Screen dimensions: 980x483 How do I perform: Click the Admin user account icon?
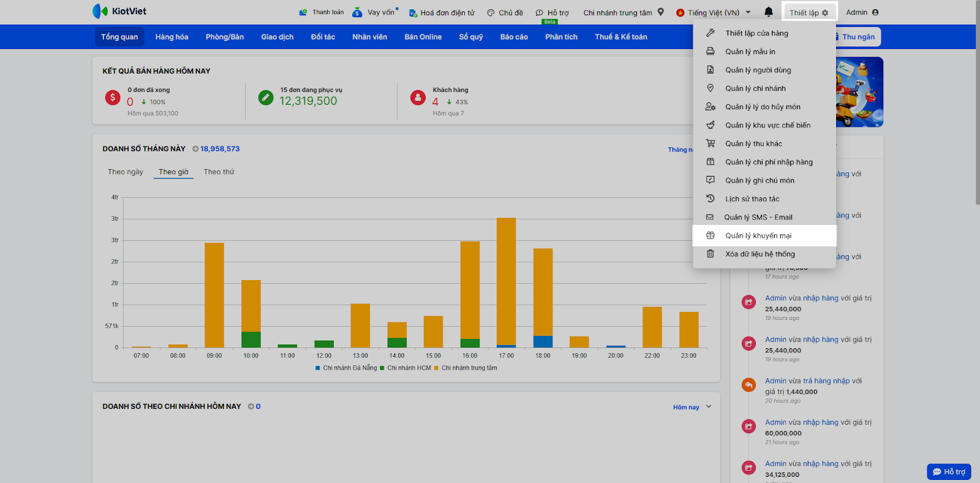pos(875,12)
